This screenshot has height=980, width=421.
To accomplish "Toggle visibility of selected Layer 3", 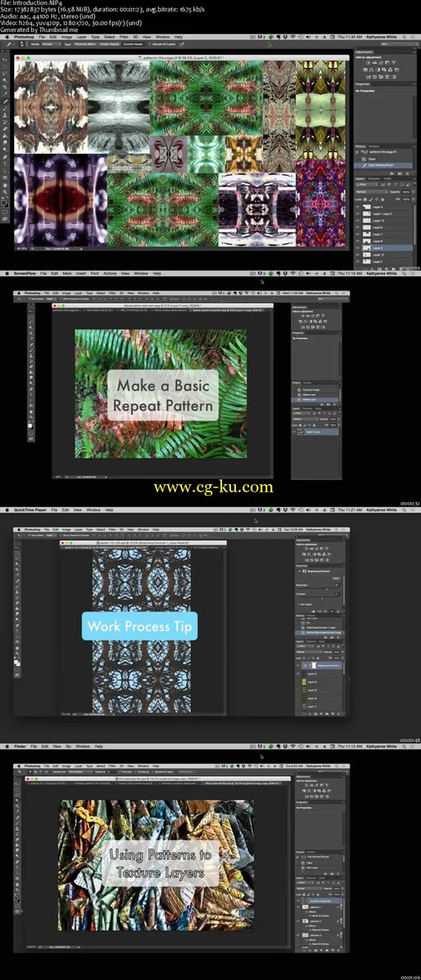I will 358,247.
